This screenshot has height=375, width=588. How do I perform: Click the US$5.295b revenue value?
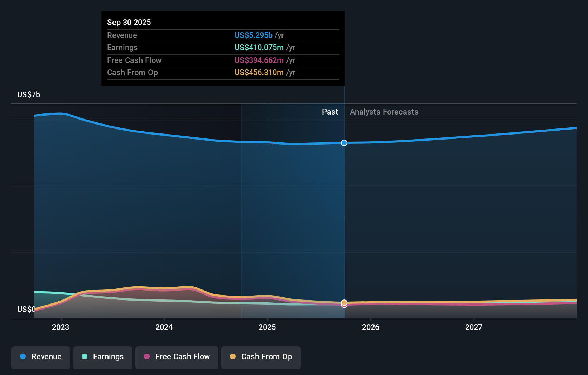click(254, 35)
